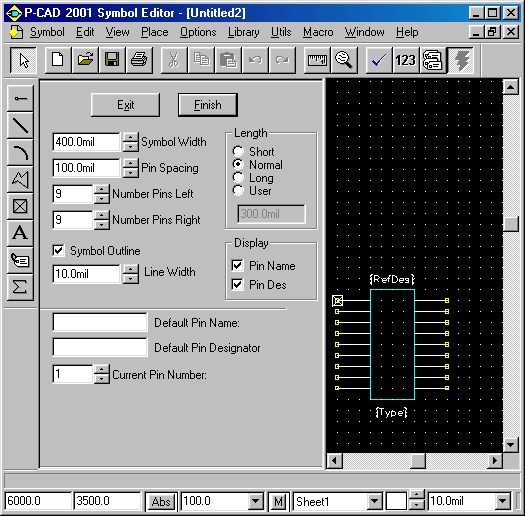Viewport: 525px width, 516px height.
Task: Select the place polygon tool
Action: pos(20,179)
